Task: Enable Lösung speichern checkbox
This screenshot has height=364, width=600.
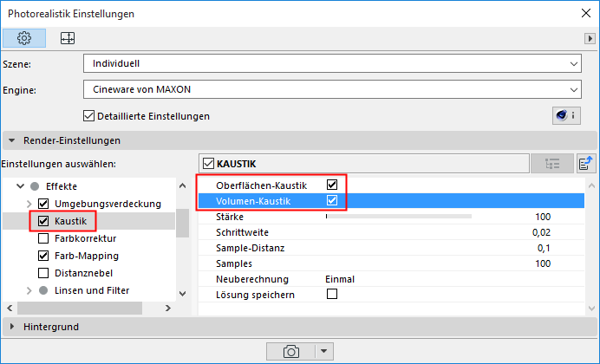Action: tap(331, 295)
